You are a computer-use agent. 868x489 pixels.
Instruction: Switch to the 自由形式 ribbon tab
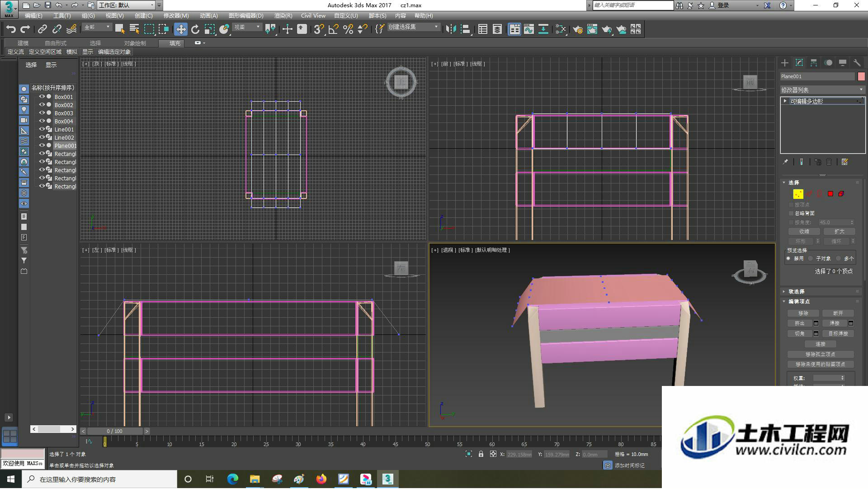click(x=56, y=43)
